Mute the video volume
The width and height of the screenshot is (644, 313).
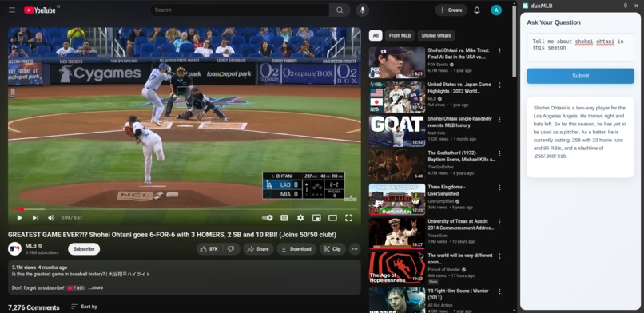point(51,218)
